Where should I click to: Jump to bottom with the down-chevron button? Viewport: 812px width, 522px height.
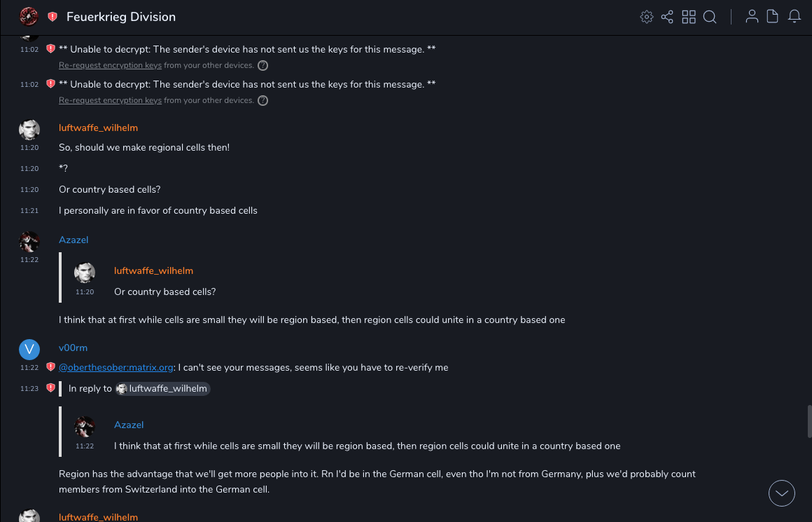(782, 493)
